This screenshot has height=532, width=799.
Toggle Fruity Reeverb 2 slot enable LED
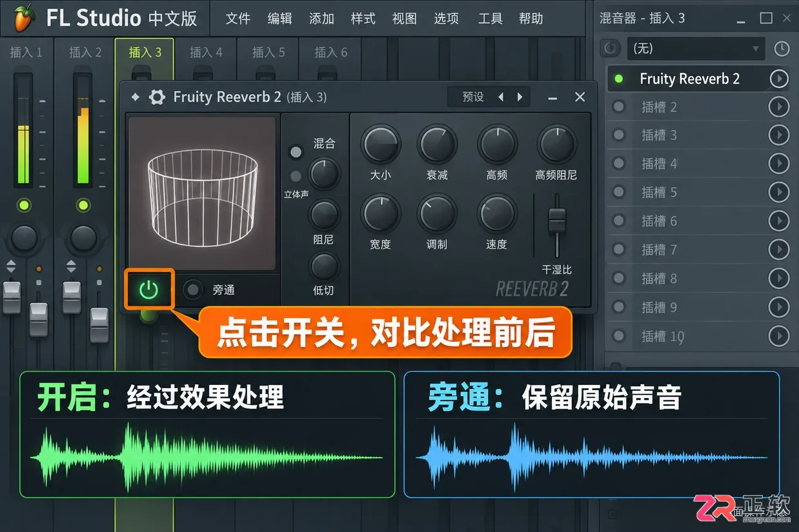pyautogui.click(x=619, y=79)
